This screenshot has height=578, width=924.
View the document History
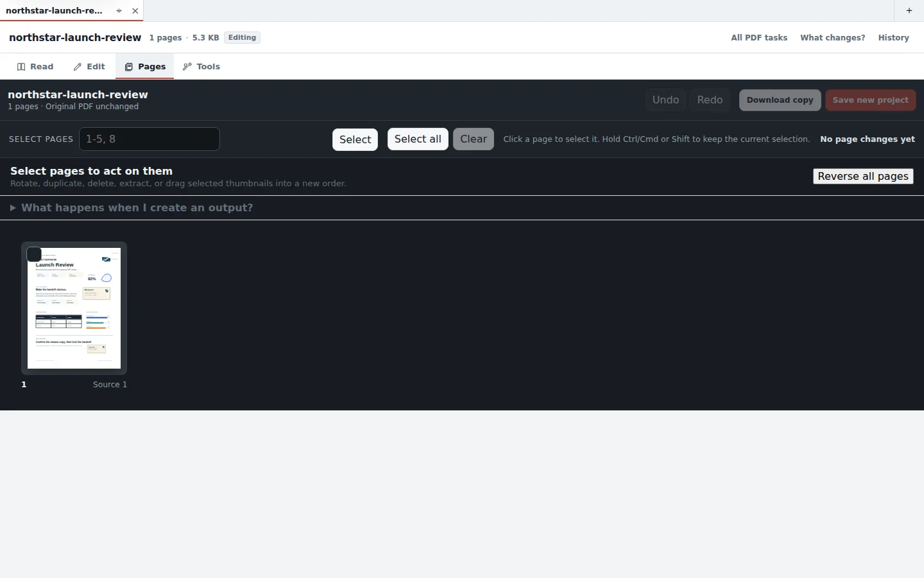(x=894, y=38)
